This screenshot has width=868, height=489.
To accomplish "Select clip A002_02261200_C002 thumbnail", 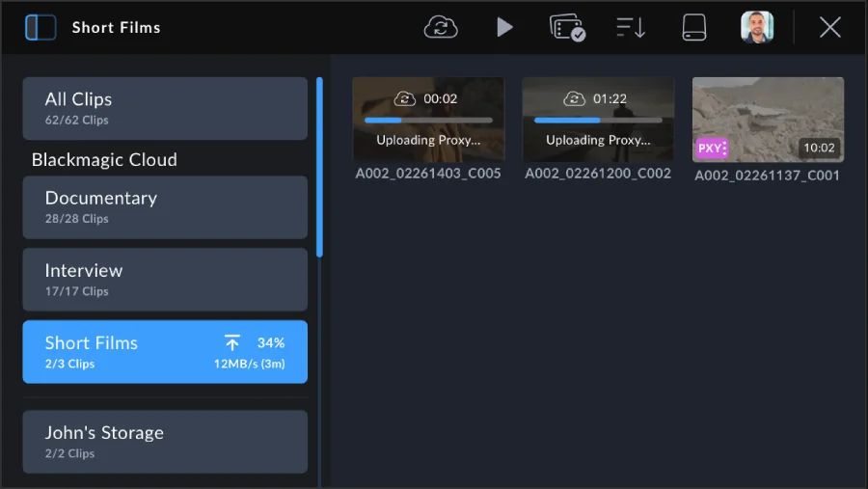I will [x=598, y=119].
